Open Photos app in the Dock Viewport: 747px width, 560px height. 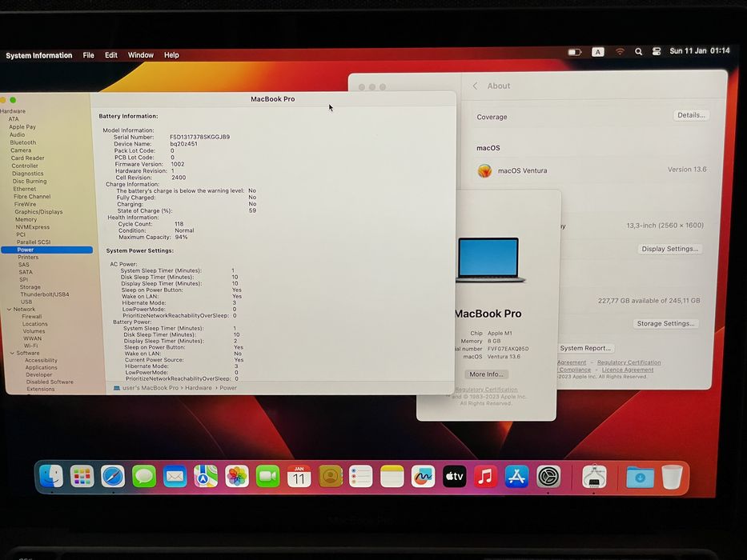(x=237, y=476)
